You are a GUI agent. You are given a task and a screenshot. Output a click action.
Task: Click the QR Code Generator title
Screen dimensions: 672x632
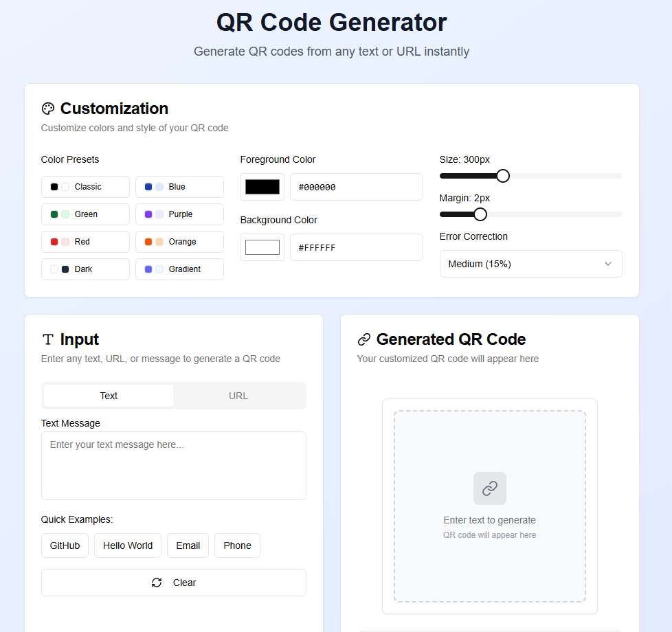coord(332,22)
